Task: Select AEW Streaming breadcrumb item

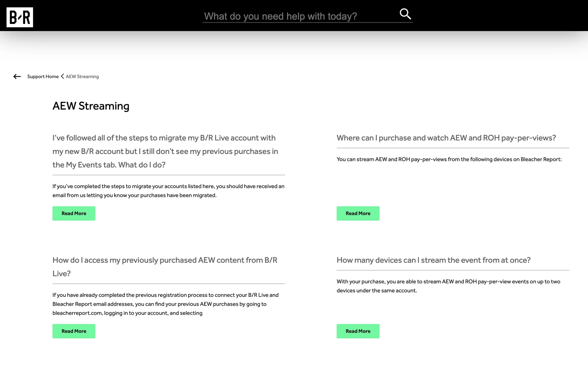Action: point(82,76)
